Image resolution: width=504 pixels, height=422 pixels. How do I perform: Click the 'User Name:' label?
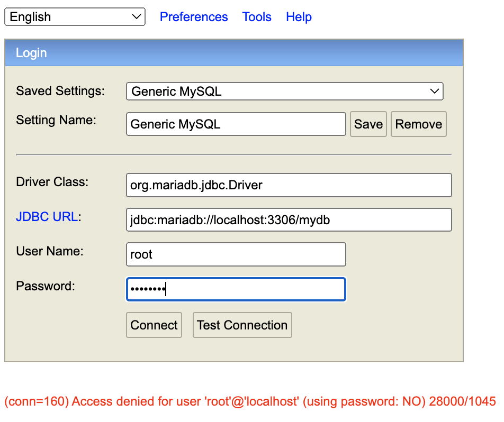(x=50, y=251)
